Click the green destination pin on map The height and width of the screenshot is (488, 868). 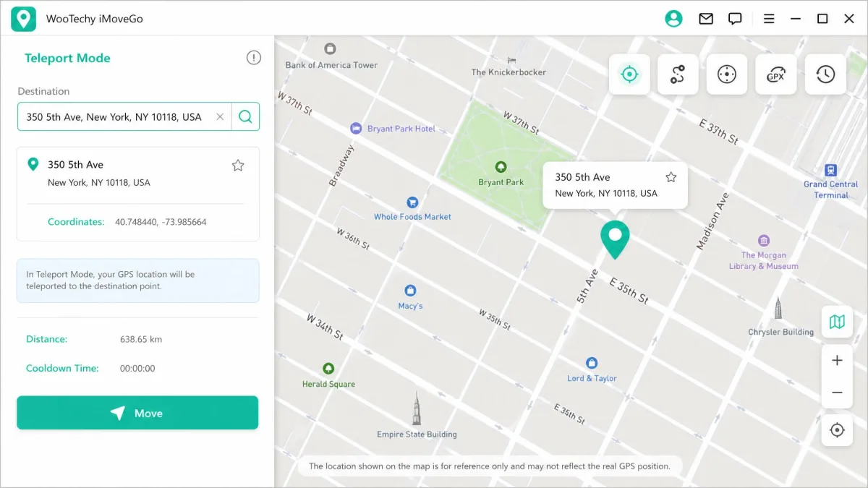point(616,239)
